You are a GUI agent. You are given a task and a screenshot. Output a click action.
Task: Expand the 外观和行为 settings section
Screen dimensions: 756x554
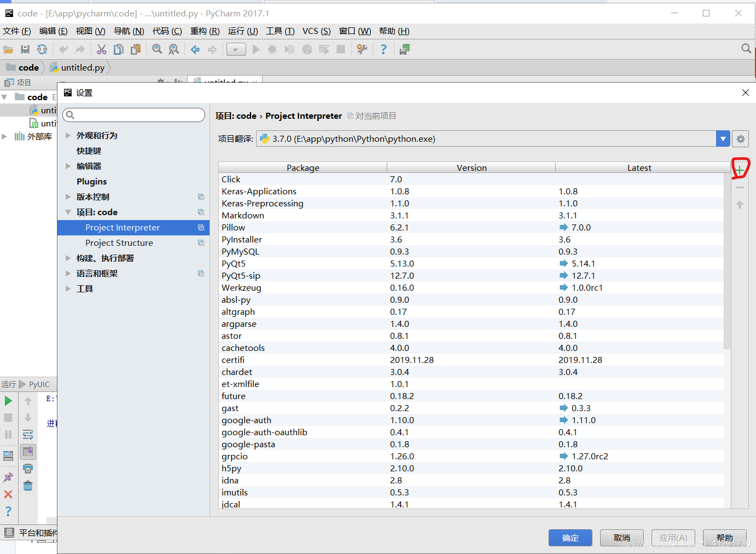click(68, 135)
